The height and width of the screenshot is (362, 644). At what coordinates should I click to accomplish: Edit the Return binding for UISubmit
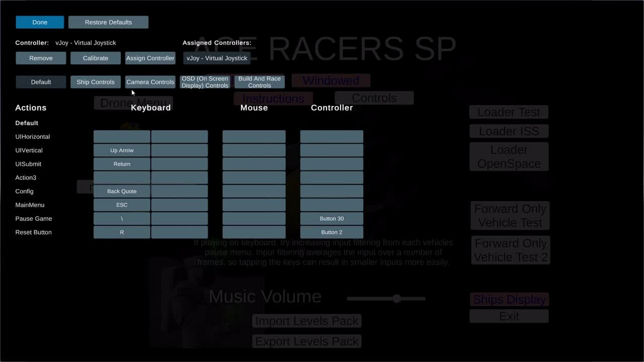(x=122, y=164)
